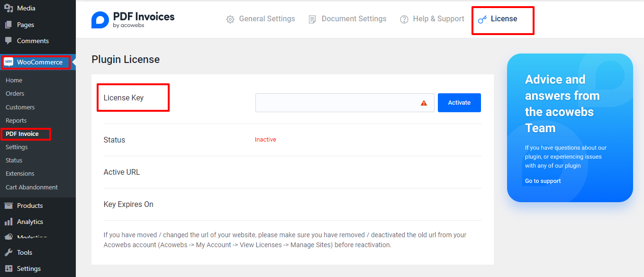Open the Pages menu
The height and width of the screenshot is (277, 644).
click(x=38, y=25)
